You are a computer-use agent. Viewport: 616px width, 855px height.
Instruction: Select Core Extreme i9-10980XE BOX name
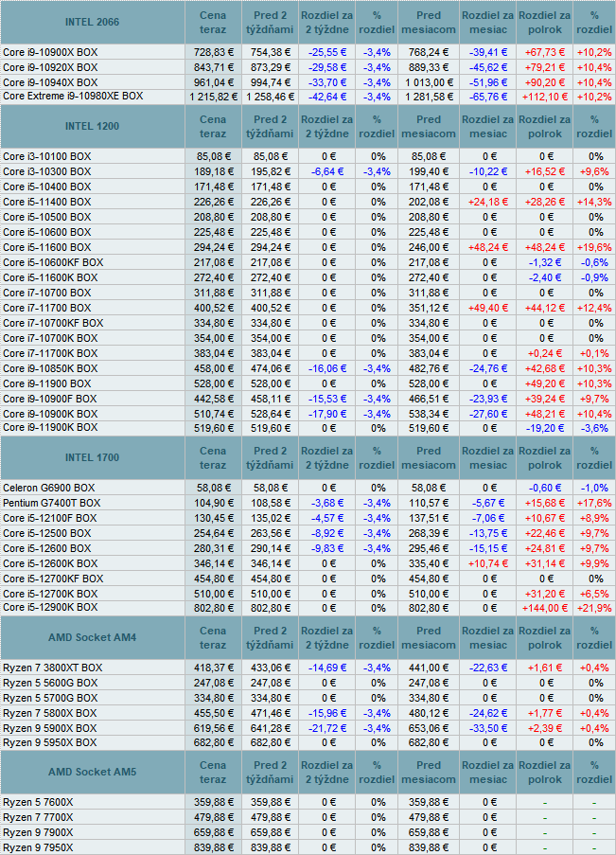(x=73, y=96)
